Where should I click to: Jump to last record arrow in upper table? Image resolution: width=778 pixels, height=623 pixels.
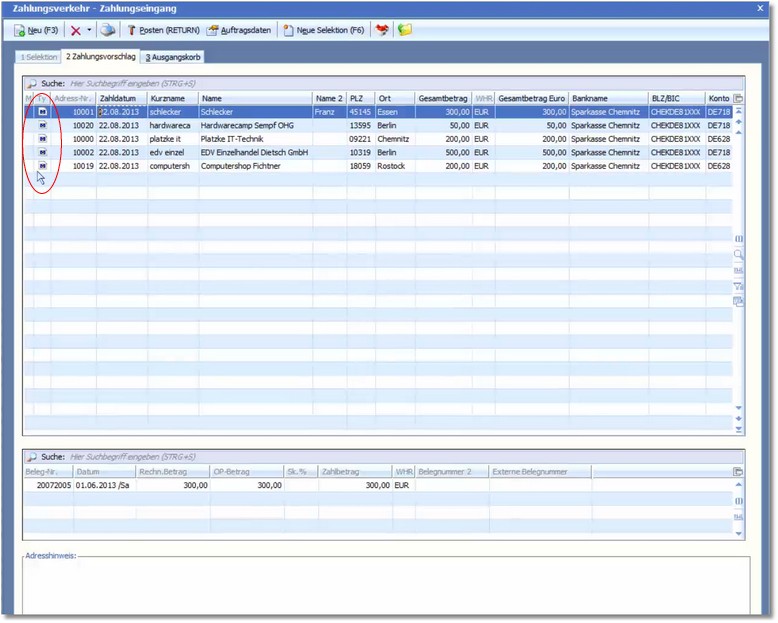(x=739, y=429)
